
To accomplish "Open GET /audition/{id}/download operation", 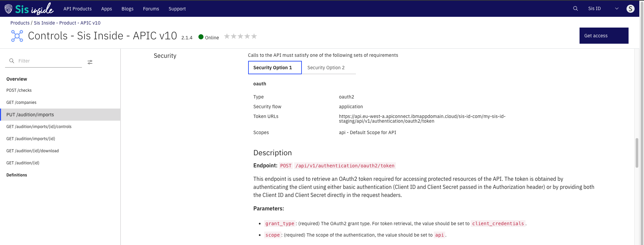I will pos(33,151).
